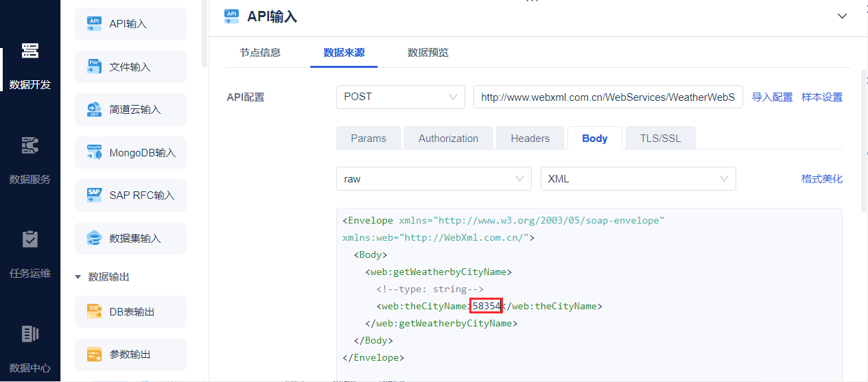The height and width of the screenshot is (382, 868).
Task: Select the 文件输入 file icon
Action: [x=94, y=67]
